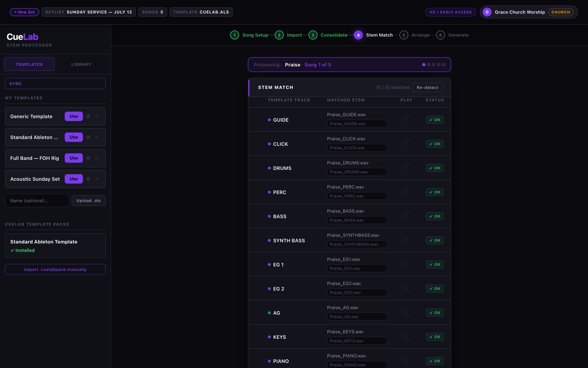Click the SYNC button
The height and width of the screenshot is (368, 588).
click(x=55, y=83)
